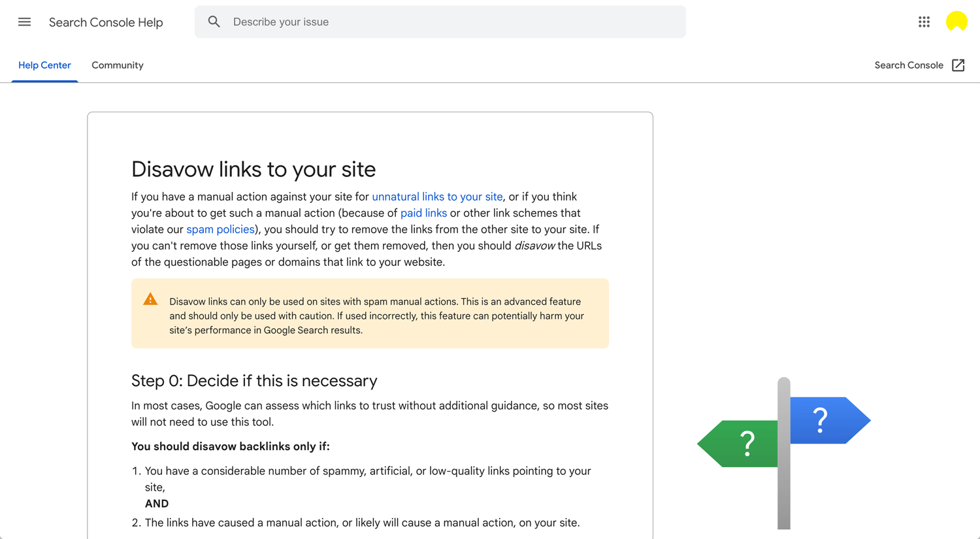Follow the unnatural links to your site link
Viewport: 980px width, 539px height.
click(x=437, y=197)
